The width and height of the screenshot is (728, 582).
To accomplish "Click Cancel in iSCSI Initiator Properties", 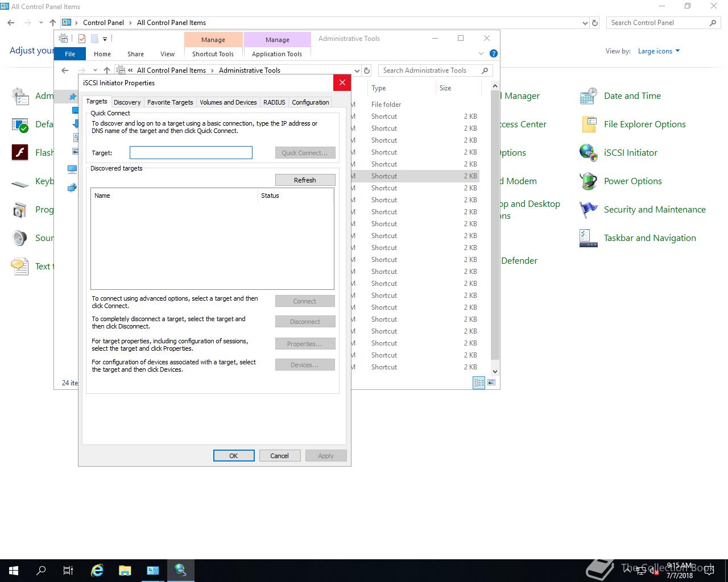I will coord(280,456).
